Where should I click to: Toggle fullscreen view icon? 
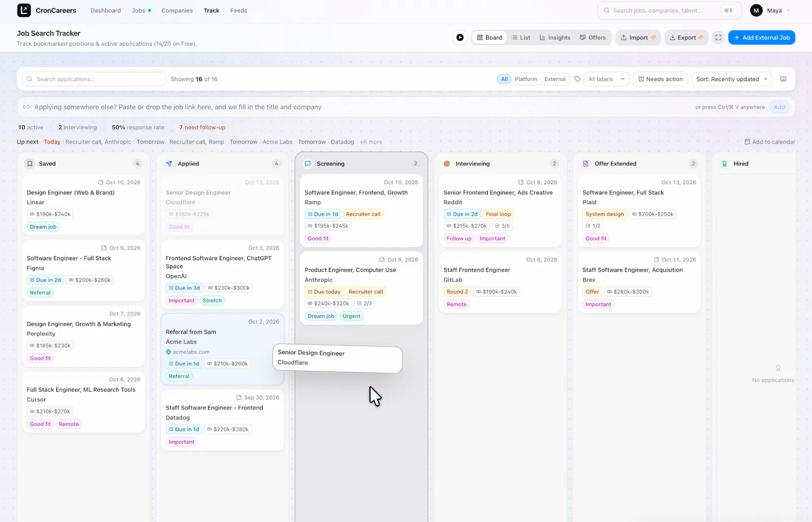[718, 38]
